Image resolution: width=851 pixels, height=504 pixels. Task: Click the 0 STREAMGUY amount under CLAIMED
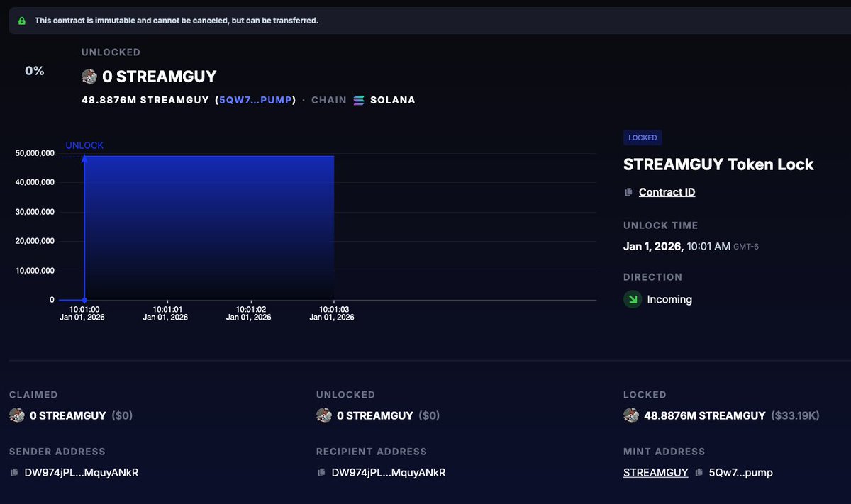pyautogui.click(x=67, y=415)
